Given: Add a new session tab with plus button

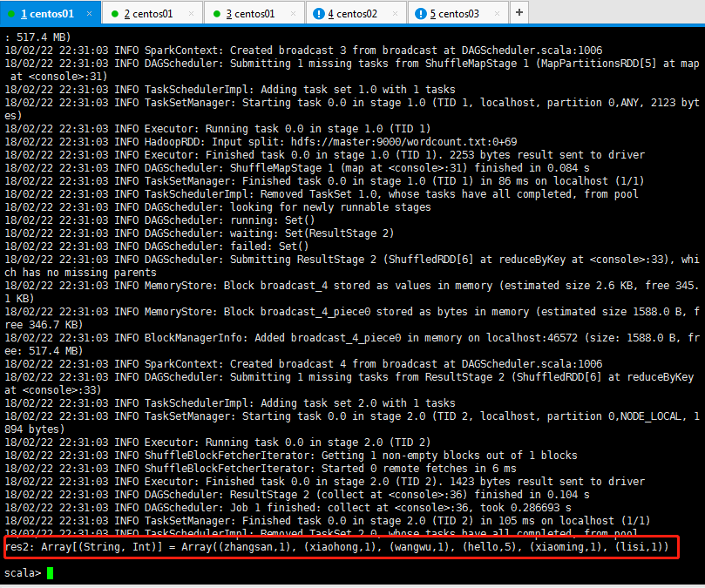Looking at the screenshot, I should tap(519, 12).
